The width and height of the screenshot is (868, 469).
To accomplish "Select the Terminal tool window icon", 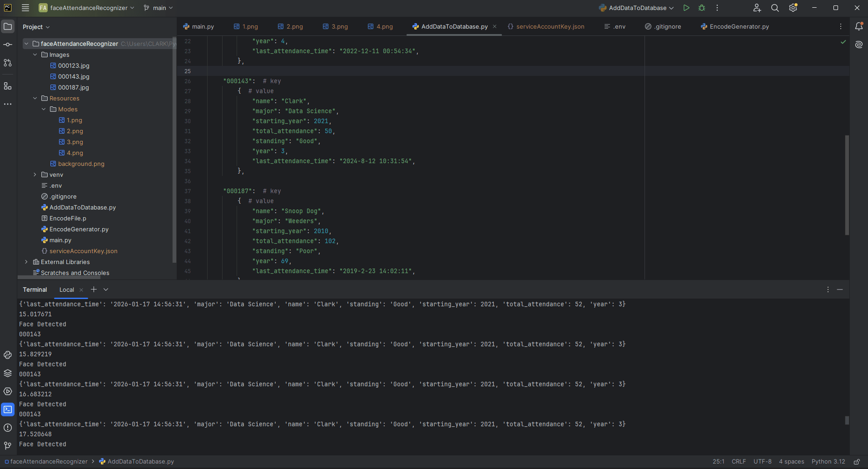I will tap(8, 409).
